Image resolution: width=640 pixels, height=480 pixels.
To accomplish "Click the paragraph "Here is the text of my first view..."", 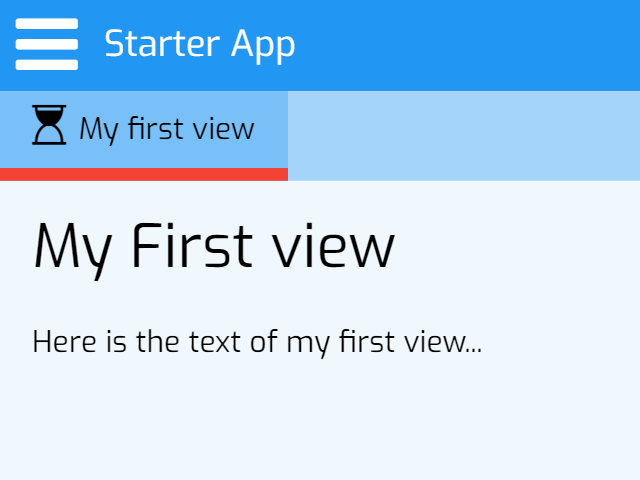I will pos(257,343).
